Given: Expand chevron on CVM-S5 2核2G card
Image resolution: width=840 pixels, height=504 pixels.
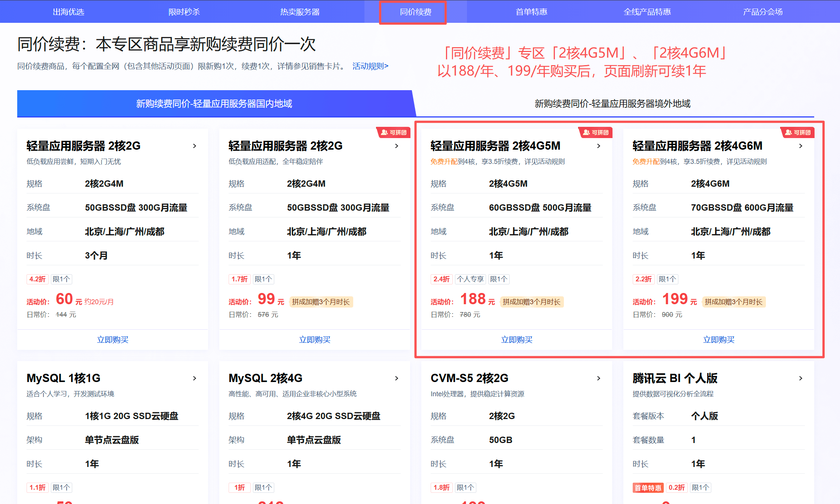Looking at the screenshot, I should 599,378.
